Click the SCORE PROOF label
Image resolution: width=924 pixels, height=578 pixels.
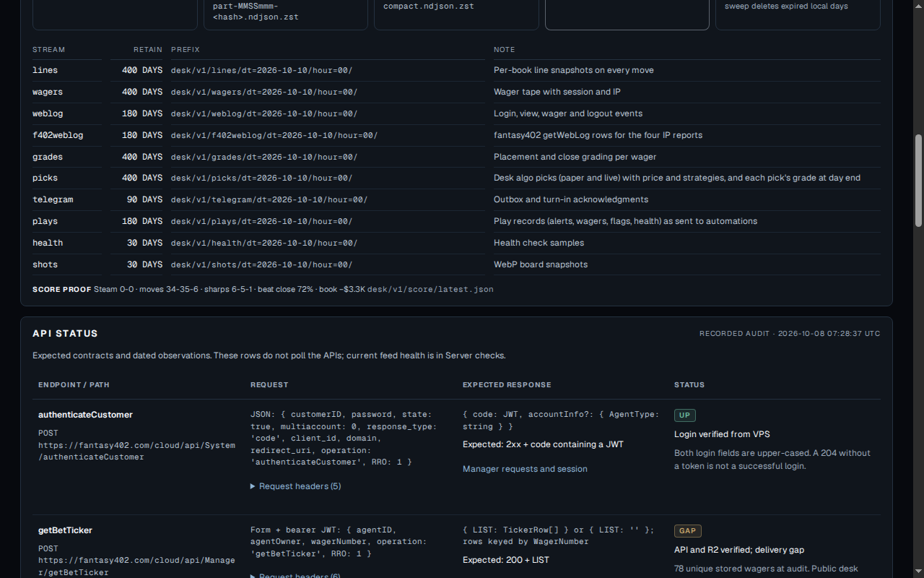pyautogui.click(x=62, y=289)
